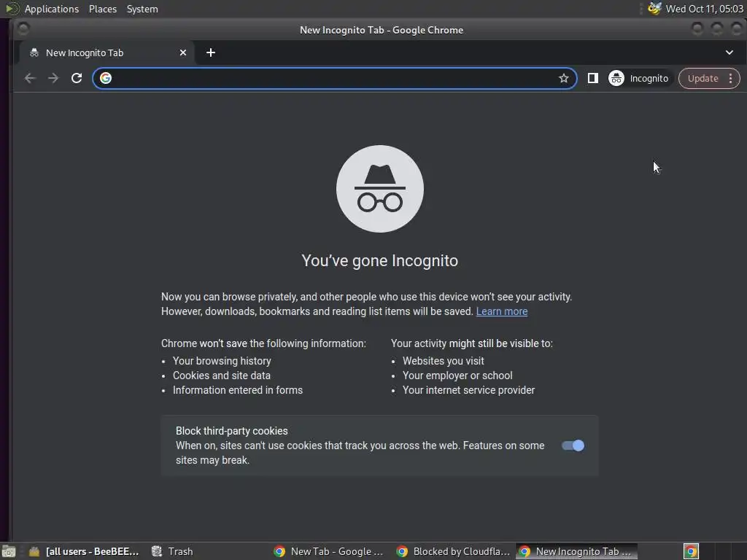Focus the address bar input

pos(334,78)
